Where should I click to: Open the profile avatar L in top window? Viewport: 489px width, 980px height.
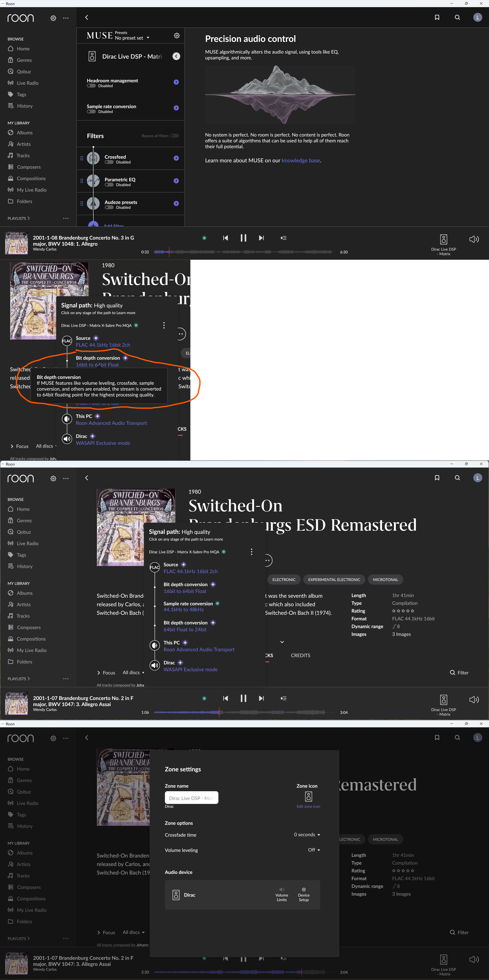coord(478,18)
